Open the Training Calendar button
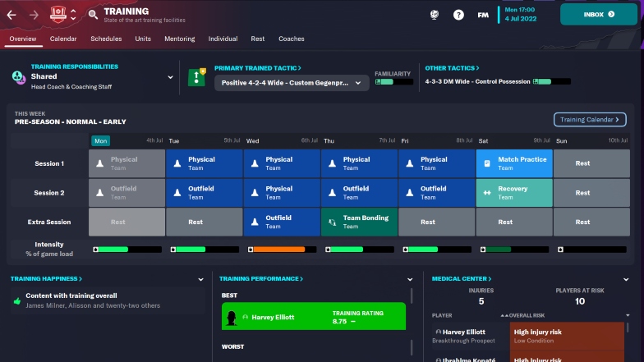 [x=590, y=120]
